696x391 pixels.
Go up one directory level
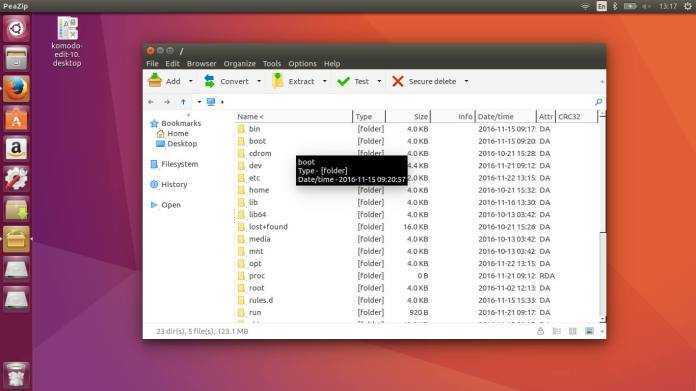pyautogui.click(x=183, y=102)
